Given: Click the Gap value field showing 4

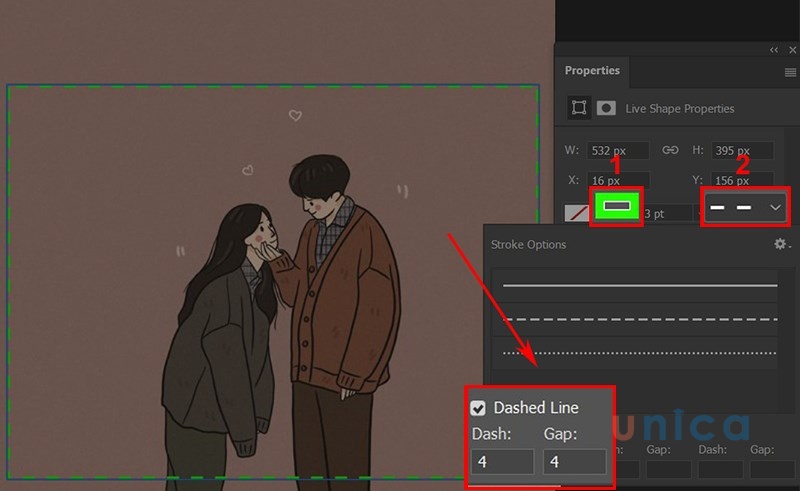Looking at the screenshot, I should tap(574, 462).
